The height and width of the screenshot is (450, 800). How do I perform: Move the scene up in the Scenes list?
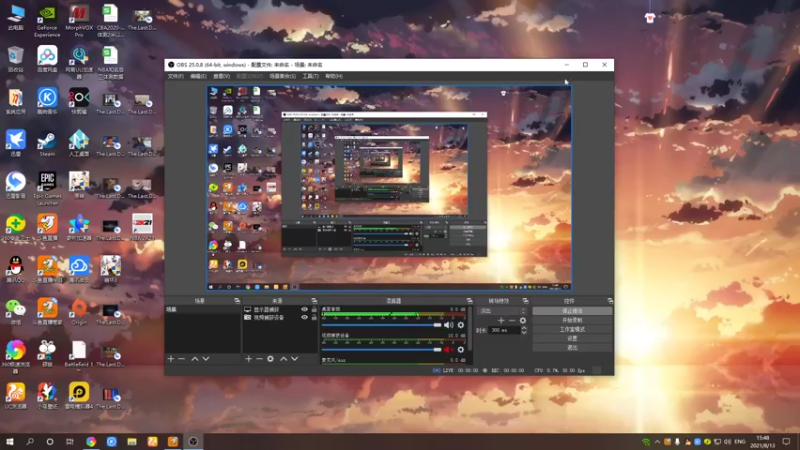click(x=194, y=359)
